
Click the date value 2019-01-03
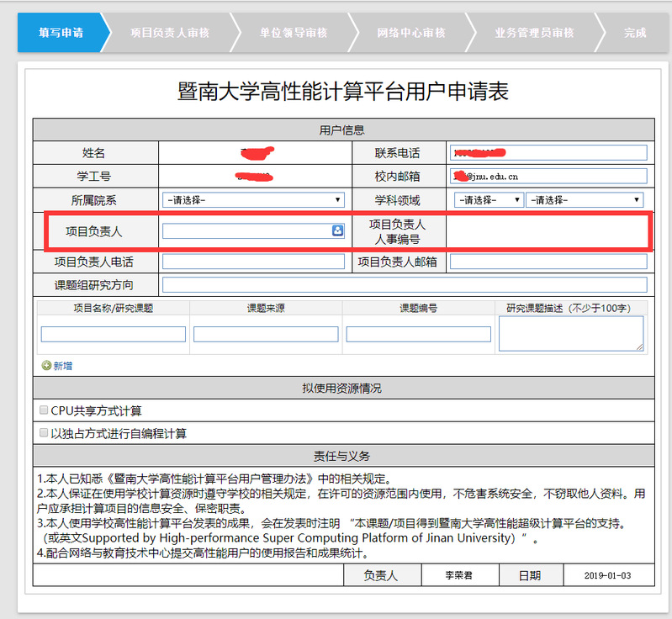[609, 575]
